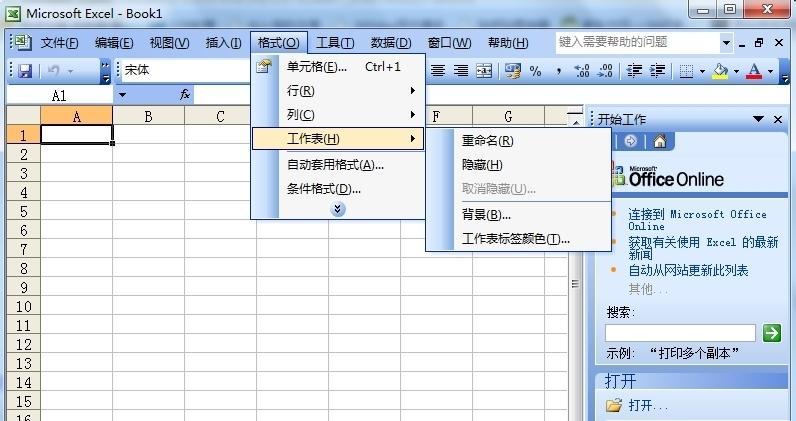Close the 开始工作 task pane

778,119
